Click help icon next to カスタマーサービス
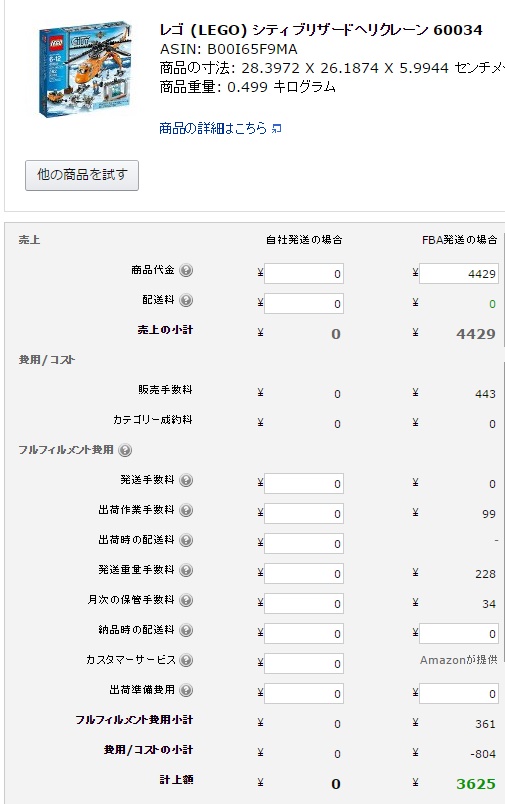The height and width of the screenshot is (804, 505). coord(186,660)
